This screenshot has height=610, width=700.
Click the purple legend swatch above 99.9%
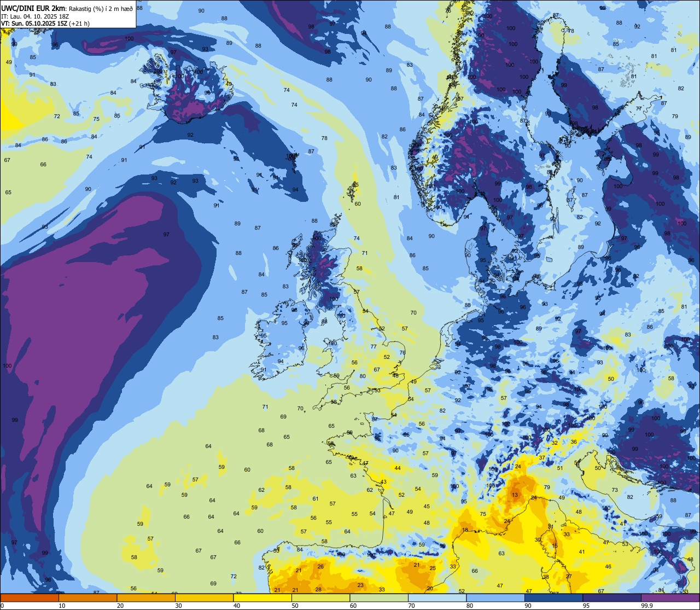coord(670,597)
